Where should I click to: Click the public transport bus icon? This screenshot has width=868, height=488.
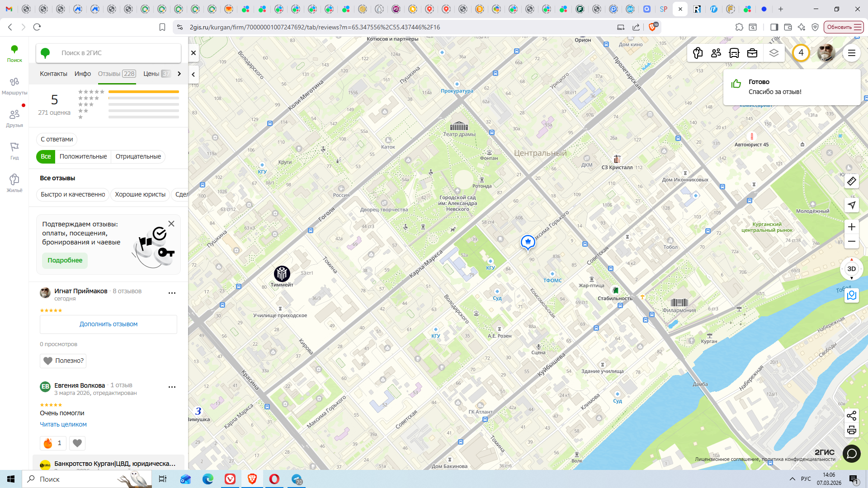[734, 53]
